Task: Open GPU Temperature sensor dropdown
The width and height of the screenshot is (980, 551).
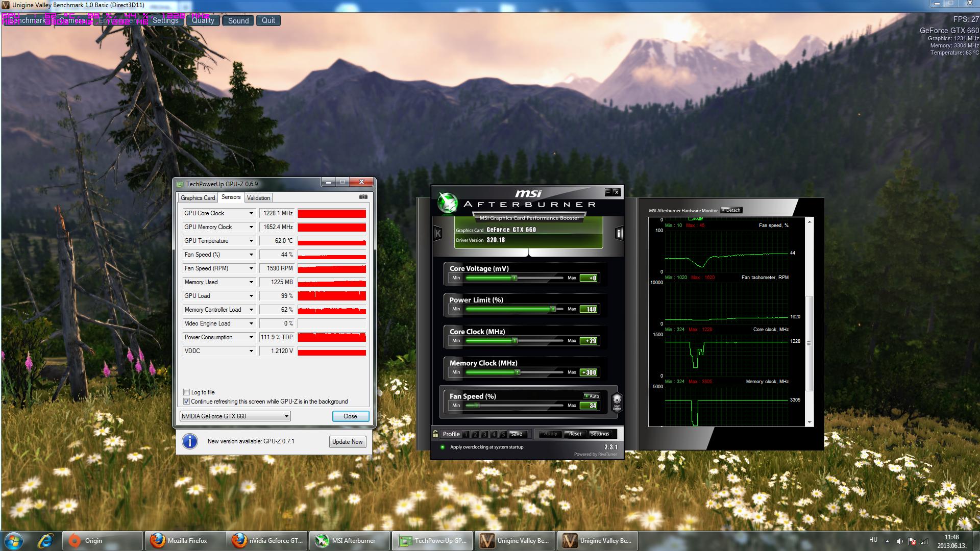Action: point(251,241)
